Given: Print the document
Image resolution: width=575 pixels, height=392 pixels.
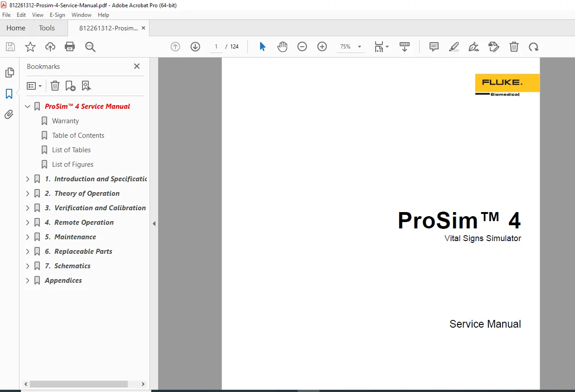Looking at the screenshot, I should (x=70, y=47).
